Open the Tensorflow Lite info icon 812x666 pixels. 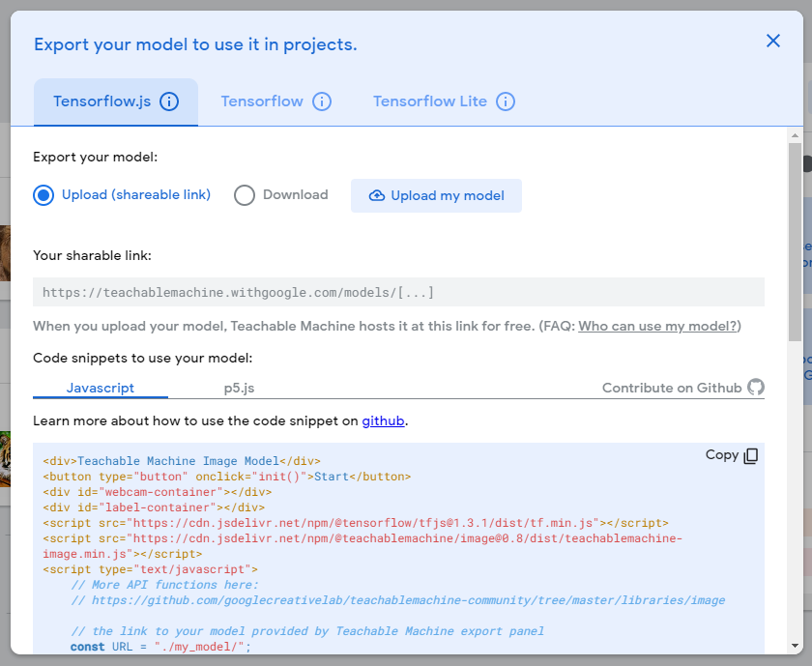(506, 101)
